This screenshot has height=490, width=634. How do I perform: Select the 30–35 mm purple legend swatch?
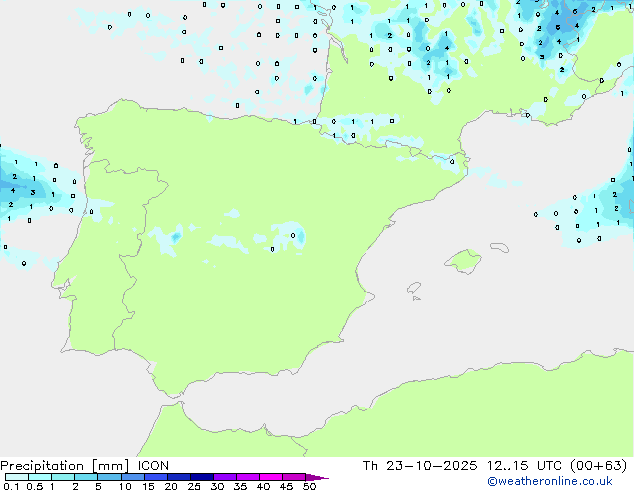224,477
